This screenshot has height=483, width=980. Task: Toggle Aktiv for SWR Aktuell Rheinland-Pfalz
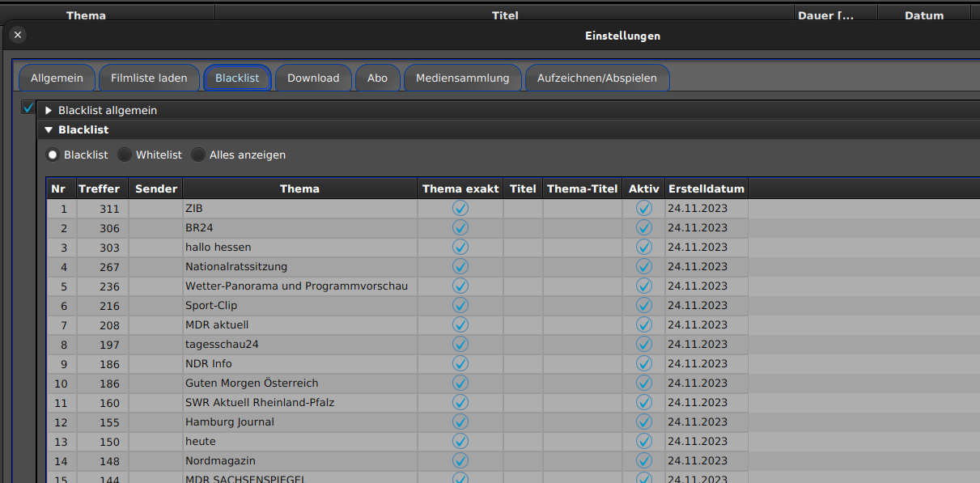point(644,402)
